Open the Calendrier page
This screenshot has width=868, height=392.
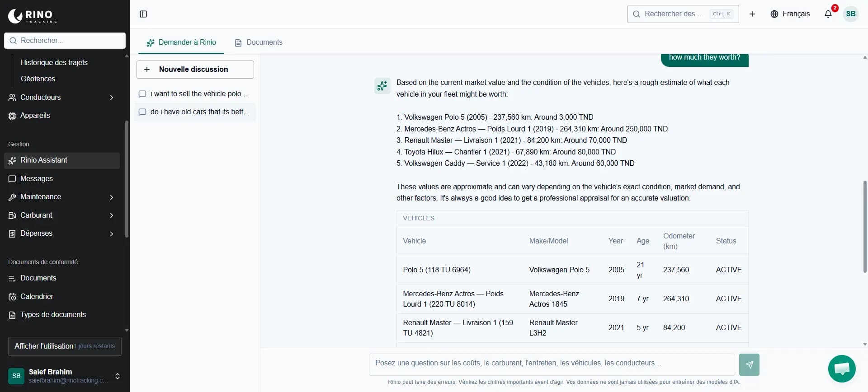click(62, 297)
